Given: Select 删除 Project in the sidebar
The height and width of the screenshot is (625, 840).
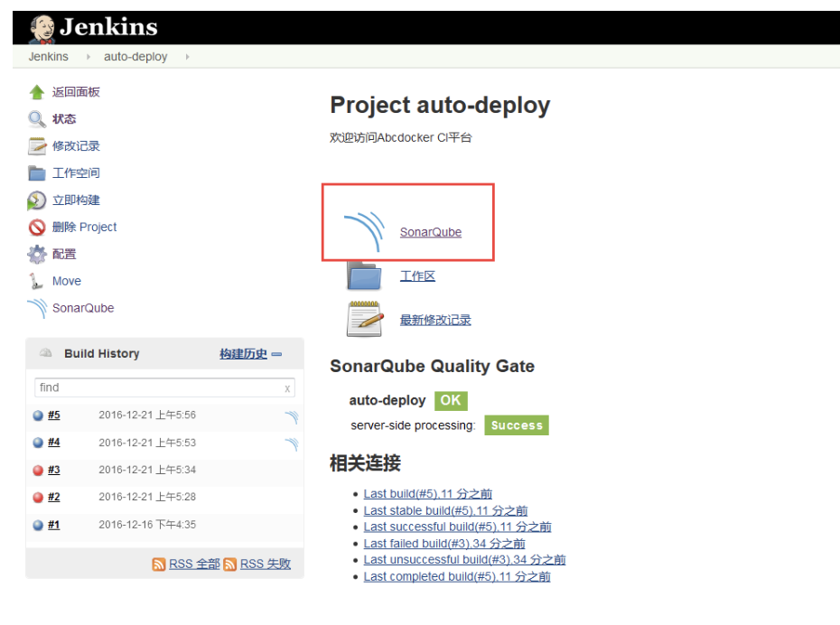Looking at the screenshot, I should tap(84, 227).
